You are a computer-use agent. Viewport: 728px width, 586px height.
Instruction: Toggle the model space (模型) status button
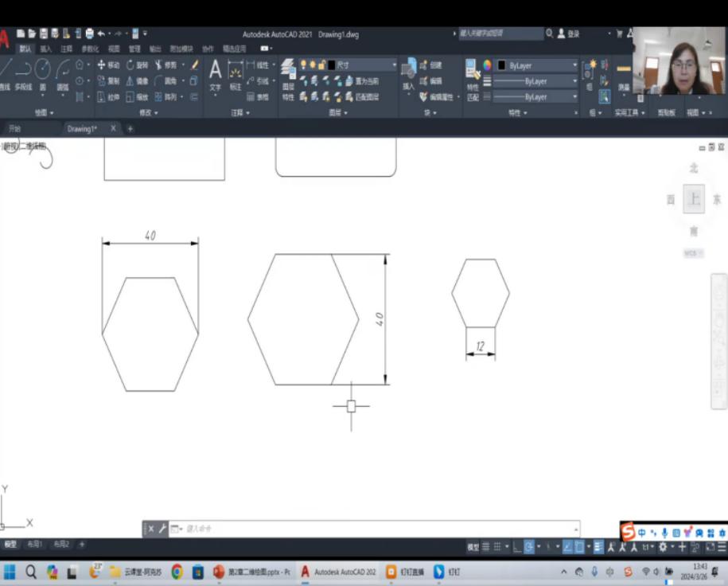coord(473,547)
